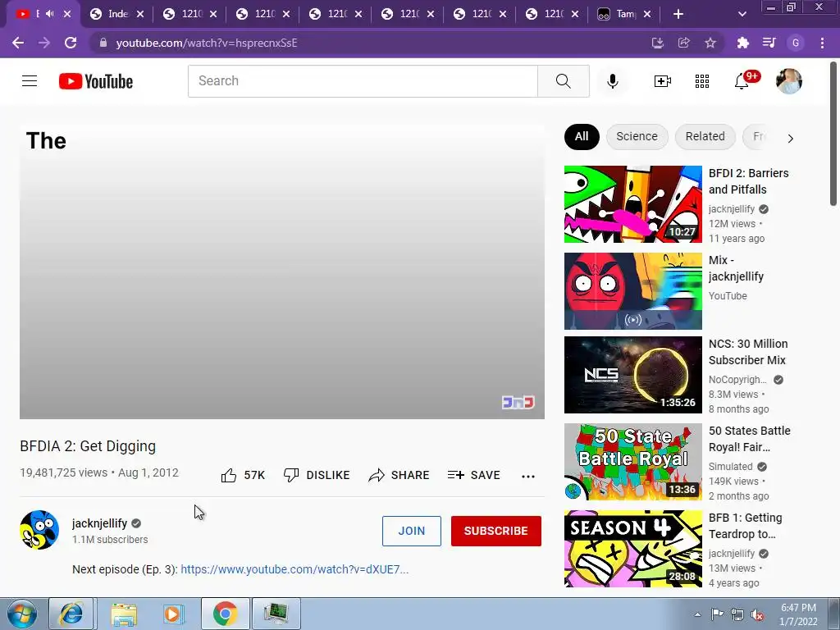This screenshot has height=630, width=840.
Task: Launch Internet Explorer from taskbar
Action: point(71,614)
